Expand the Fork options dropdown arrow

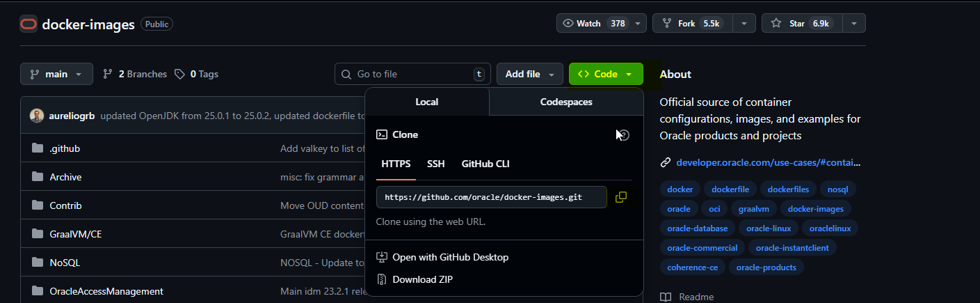[x=744, y=24]
